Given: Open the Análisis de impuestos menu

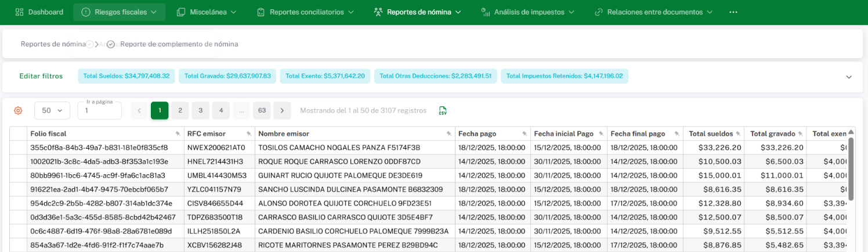Looking at the screenshot, I should coord(527,12).
